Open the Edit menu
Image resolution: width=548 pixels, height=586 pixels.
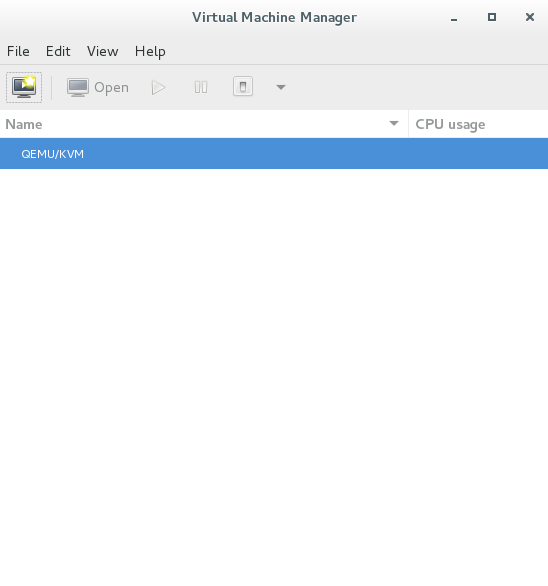click(58, 51)
